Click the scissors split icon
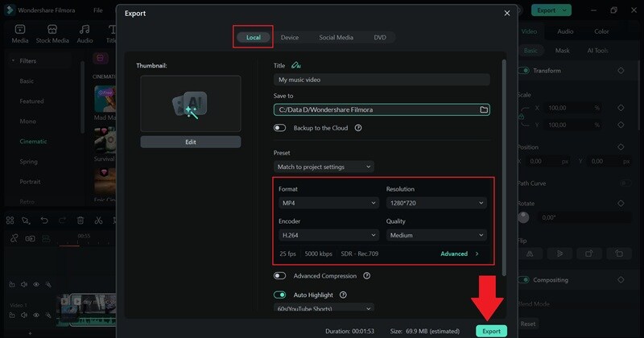The image size is (644, 338). [98, 221]
